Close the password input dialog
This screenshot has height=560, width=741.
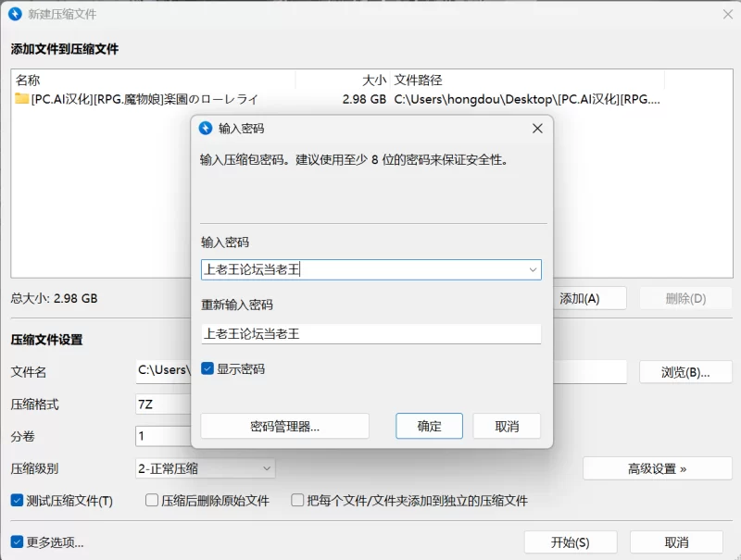coord(537,129)
